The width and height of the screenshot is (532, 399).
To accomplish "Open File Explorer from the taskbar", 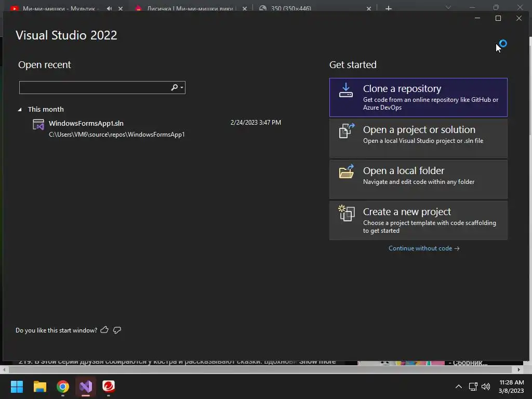I will 39,387.
